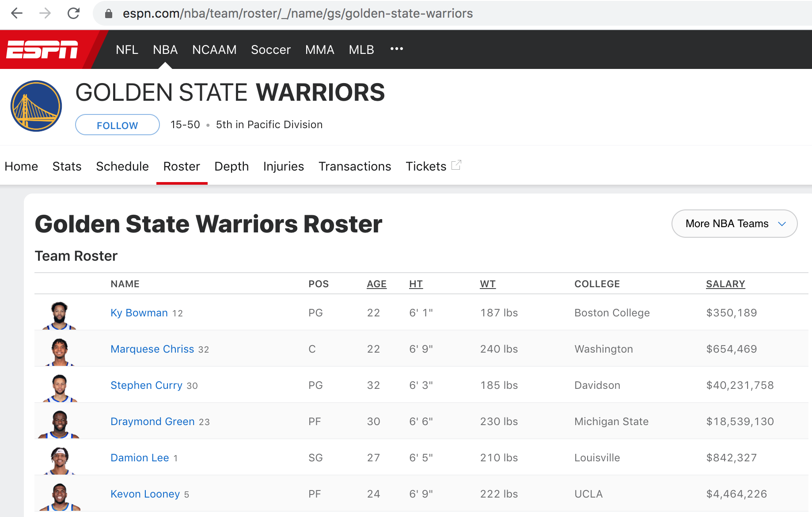This screenshot has width=812, height=517.
Task: Go to the team Home tab
Action: (x=21, y=166)
